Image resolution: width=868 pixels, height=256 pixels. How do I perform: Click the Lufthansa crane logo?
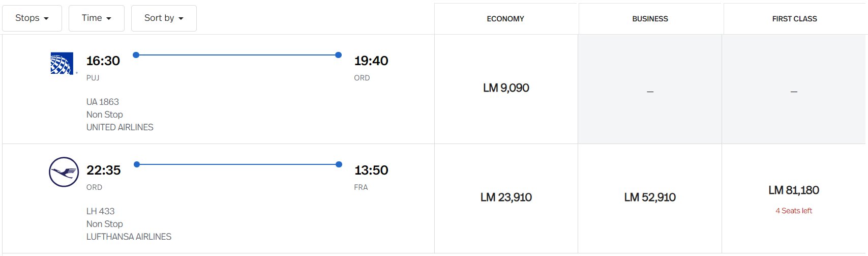(64, 172)
